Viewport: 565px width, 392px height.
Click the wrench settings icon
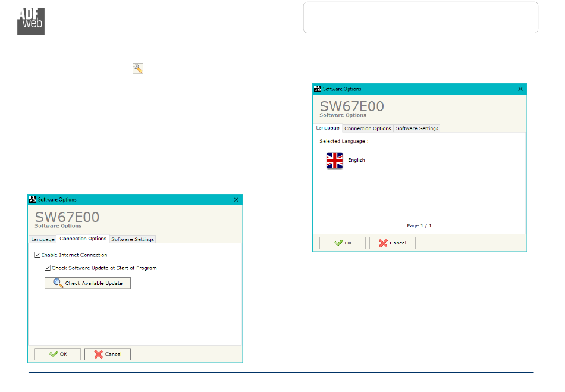[137, 68]
